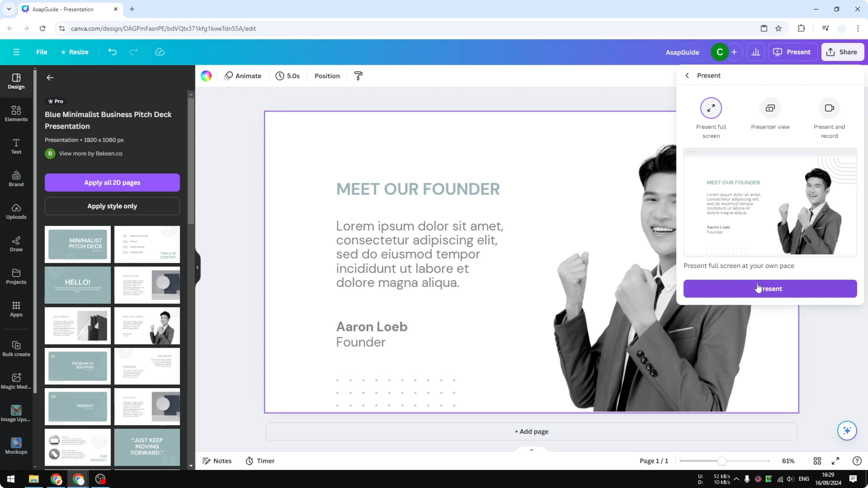Image resolution: width=868 pixels, height=488 pixels.
Task: Open the insights bar chart icon
Action: (756, 52)
